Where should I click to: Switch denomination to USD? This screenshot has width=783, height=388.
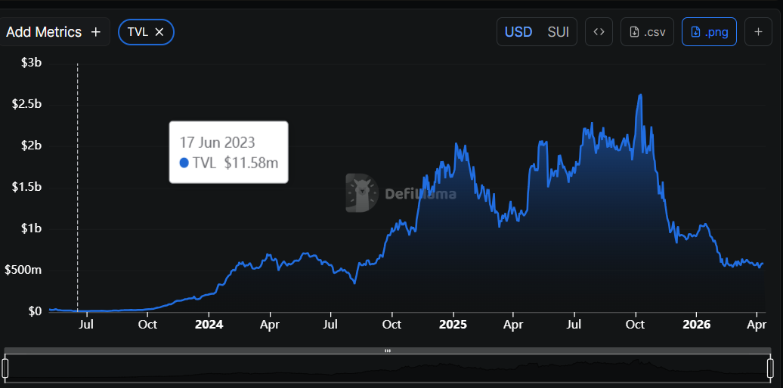518,32
